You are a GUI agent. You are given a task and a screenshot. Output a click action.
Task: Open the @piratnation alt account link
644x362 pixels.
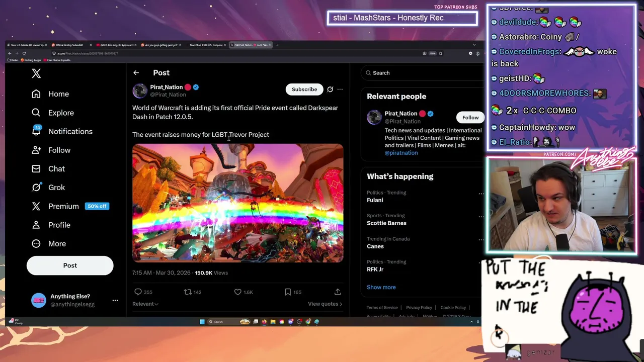pos(401,153)
